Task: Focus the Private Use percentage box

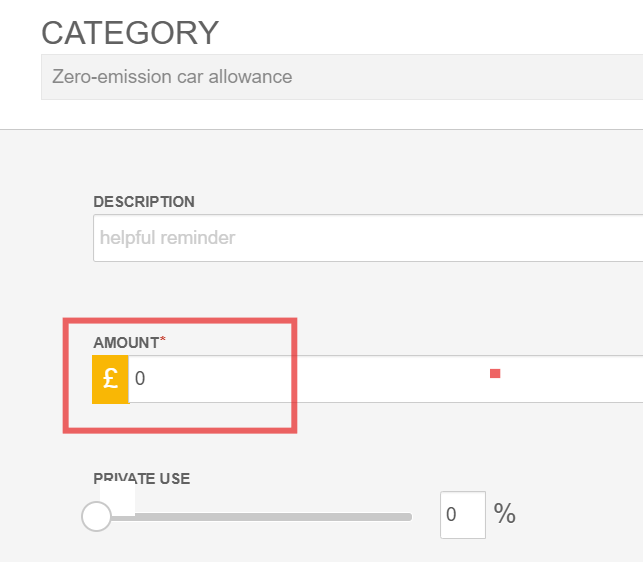Action: pos(463,514)
